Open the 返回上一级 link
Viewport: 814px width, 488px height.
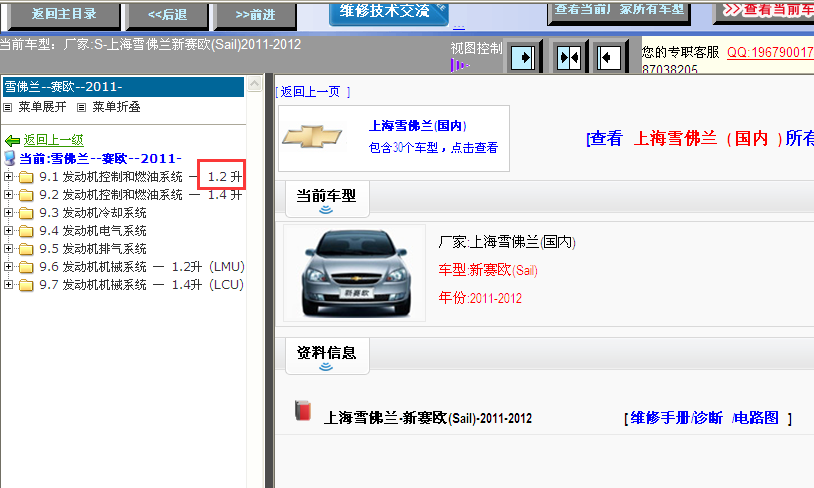click(53, 140)
